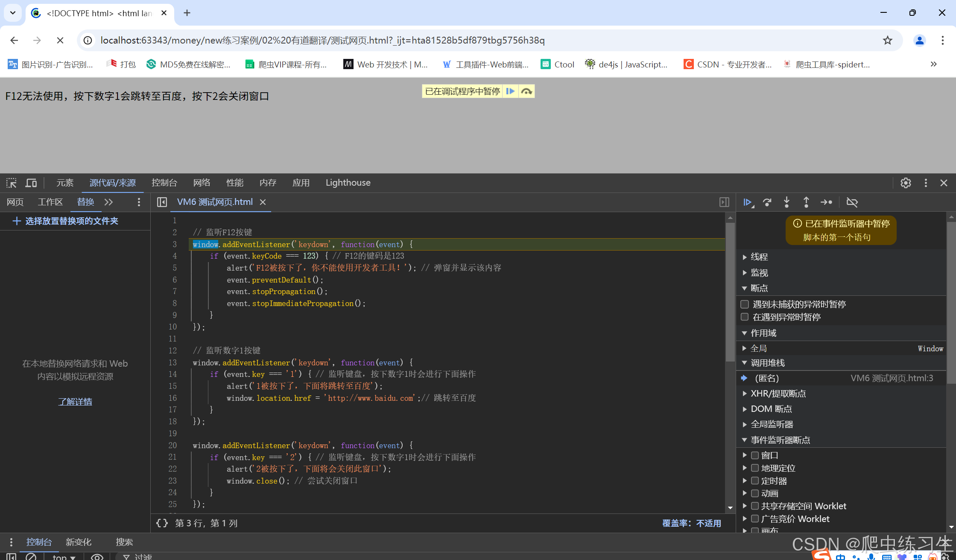The image size is (956, 560).
Task: Deactivate breakpoints icon in debugger toolbar
Action: click(852, 202)
